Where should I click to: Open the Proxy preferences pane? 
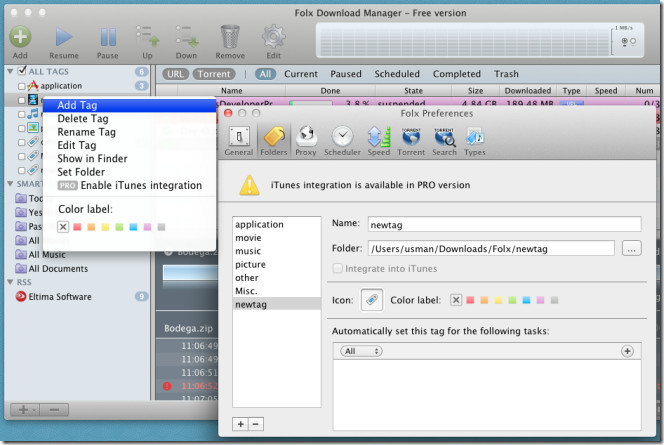pyautogui.click(x=307, y=142)
